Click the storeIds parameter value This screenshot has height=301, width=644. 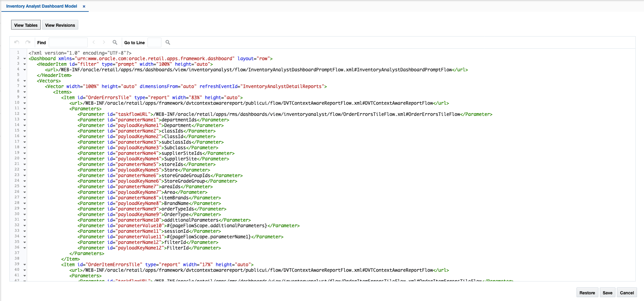[172, 164]
